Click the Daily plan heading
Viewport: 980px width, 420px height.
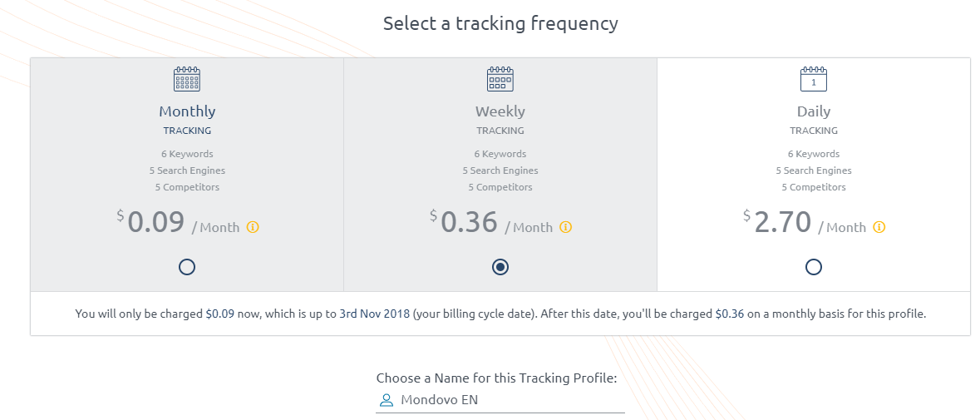814,111
